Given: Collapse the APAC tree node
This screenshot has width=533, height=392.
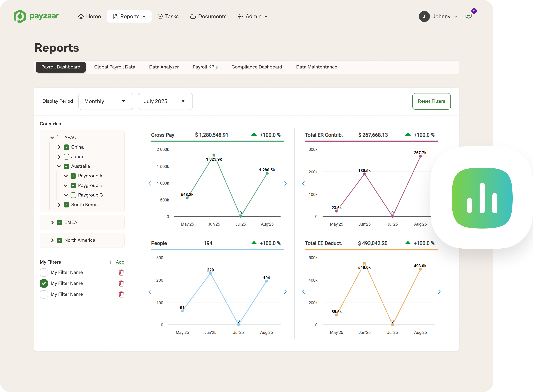Looking at the screenshot, I should coord(52,138).
